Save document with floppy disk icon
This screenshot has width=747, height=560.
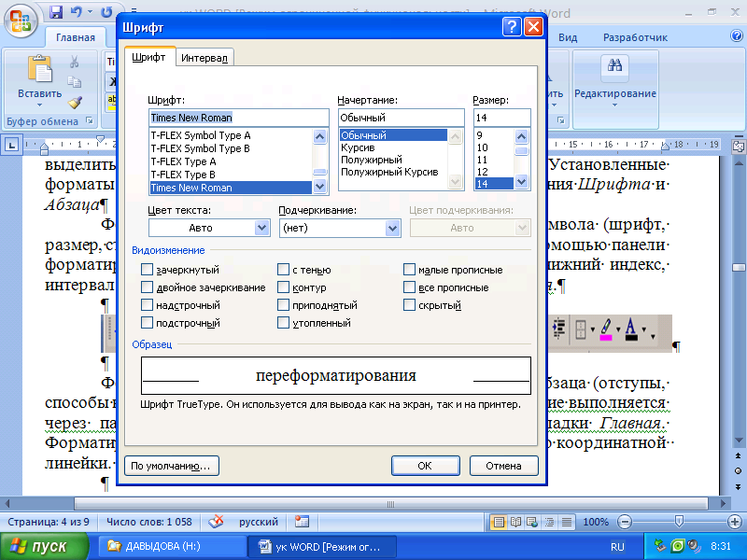click(56, 12)
